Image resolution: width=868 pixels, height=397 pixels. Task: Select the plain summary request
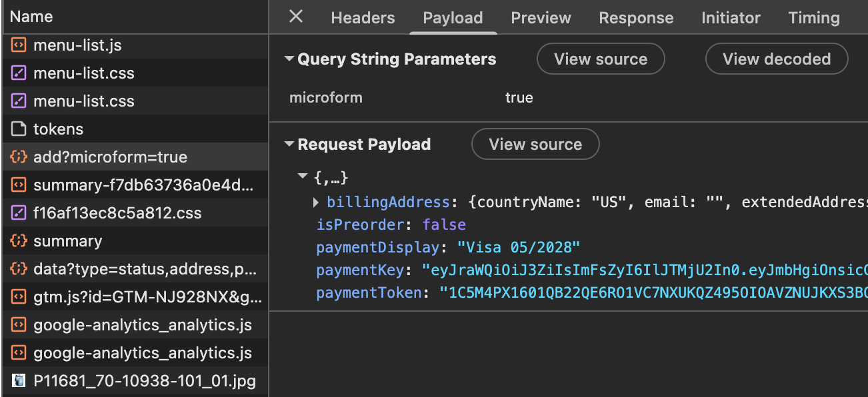click(135, 241)
